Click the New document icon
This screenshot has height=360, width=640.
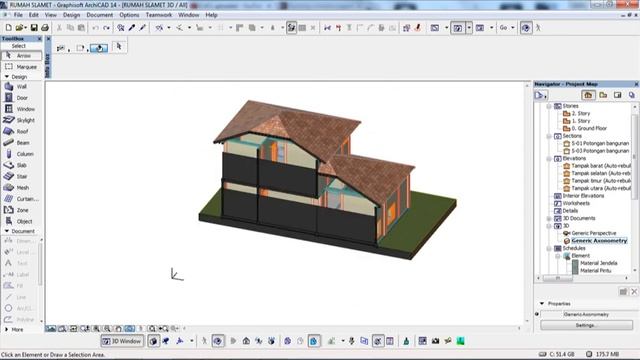pyautogui.click(x=8, y=28)
